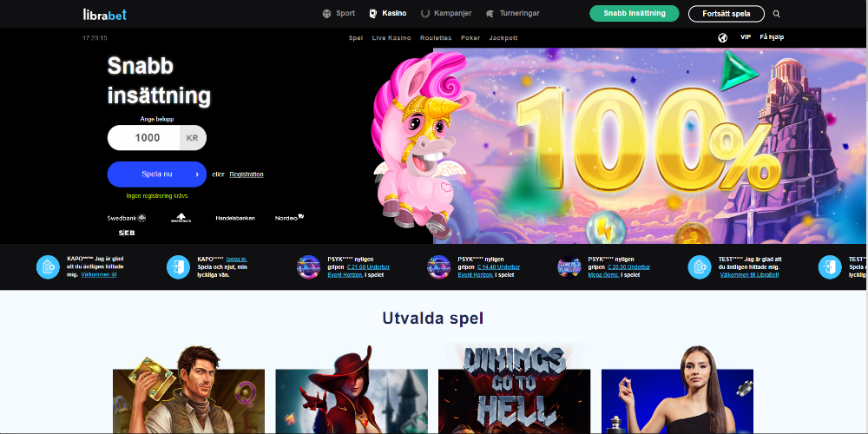Click the Event Horizon icon next to 21.60
Screen dimensions: 868x434
308,267
